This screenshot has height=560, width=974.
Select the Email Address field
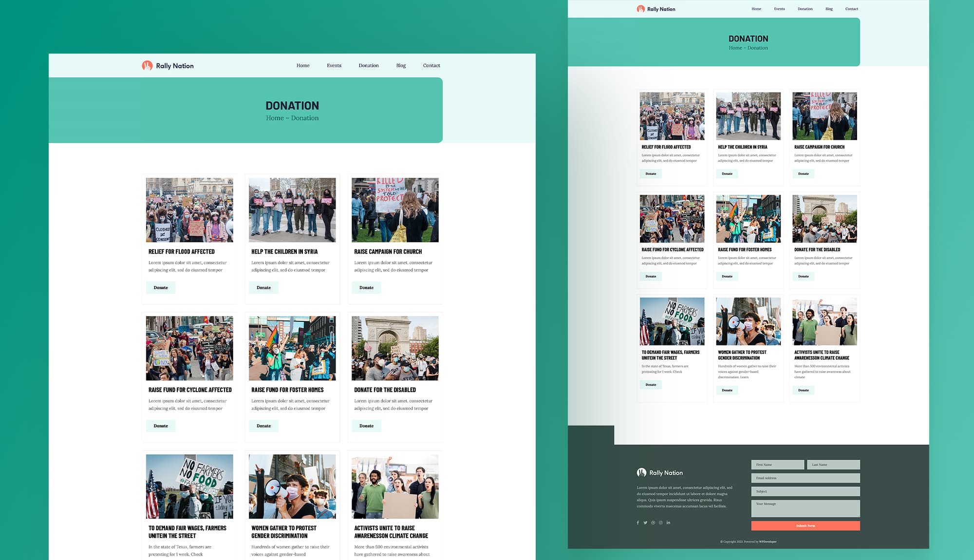click(x=805, y=478)
